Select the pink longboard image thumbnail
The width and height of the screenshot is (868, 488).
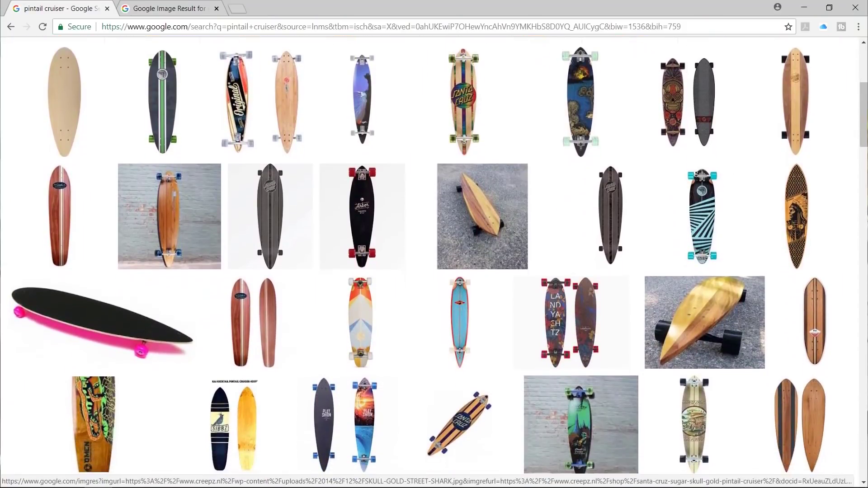click(x=102, y=322)
